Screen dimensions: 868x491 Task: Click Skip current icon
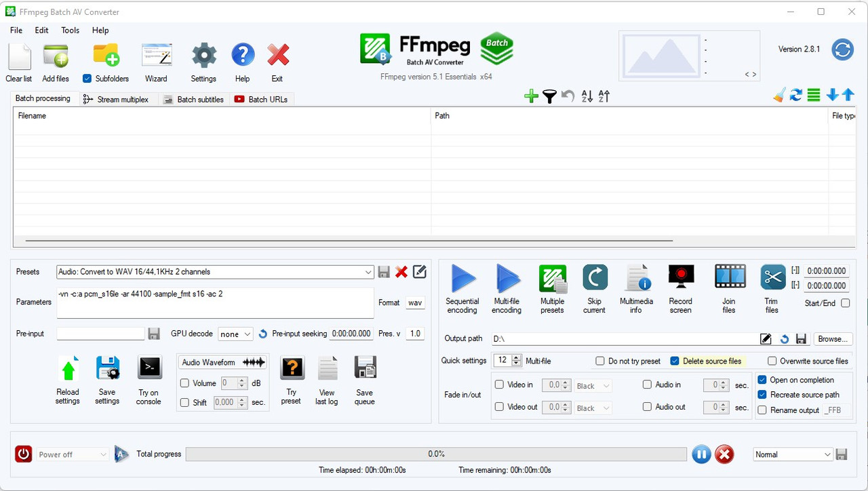[x=595, y=277]
